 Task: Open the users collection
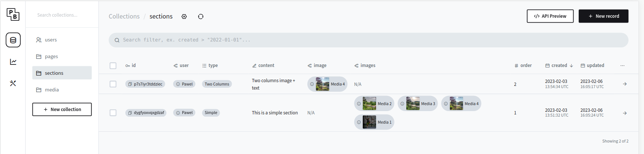click(62, 40)
